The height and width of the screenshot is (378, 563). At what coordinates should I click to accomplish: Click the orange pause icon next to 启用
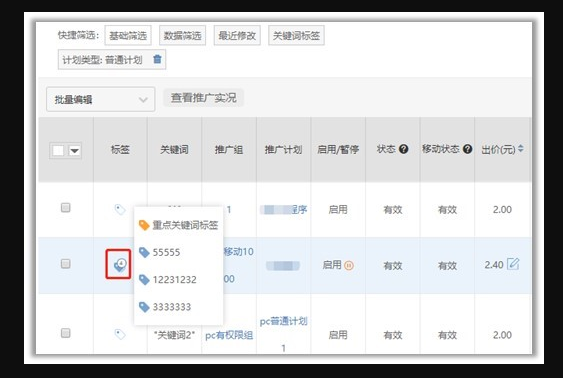pyautogui.click(x=349, y=265)
